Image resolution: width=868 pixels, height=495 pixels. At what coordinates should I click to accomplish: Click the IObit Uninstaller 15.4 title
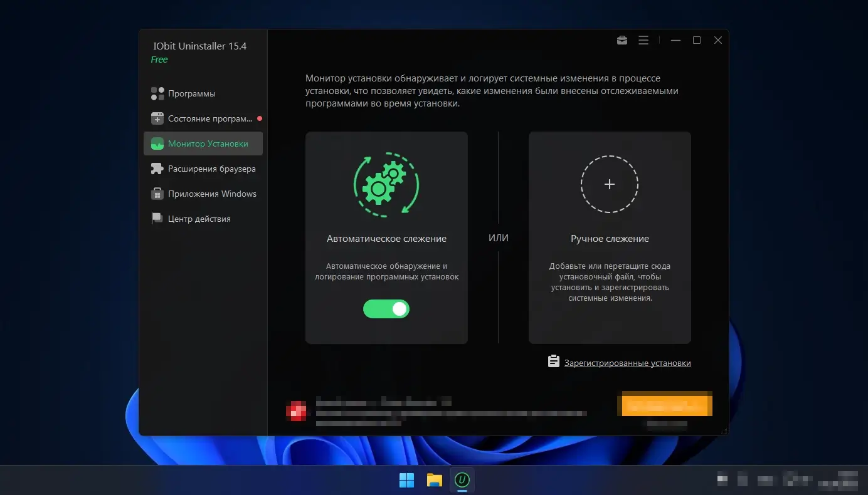pyautogui.click(x=200, y=46)
